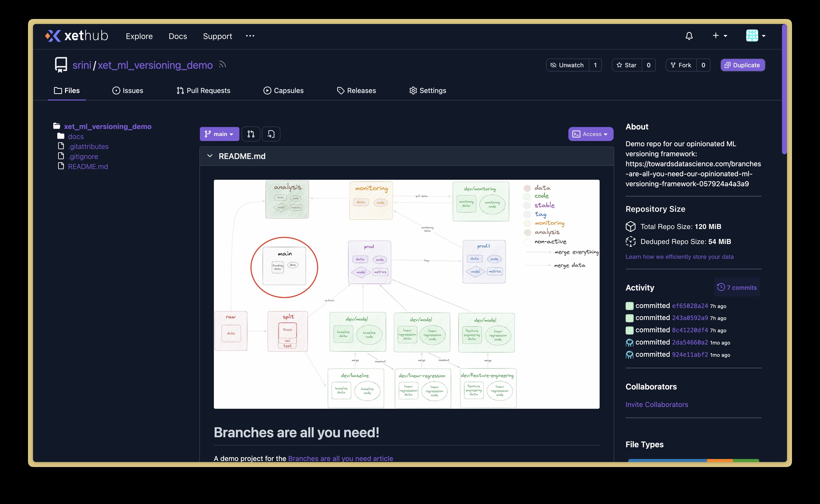Open the 7 commits history
This screenshot has width=820, height=504.
point(737,287)
